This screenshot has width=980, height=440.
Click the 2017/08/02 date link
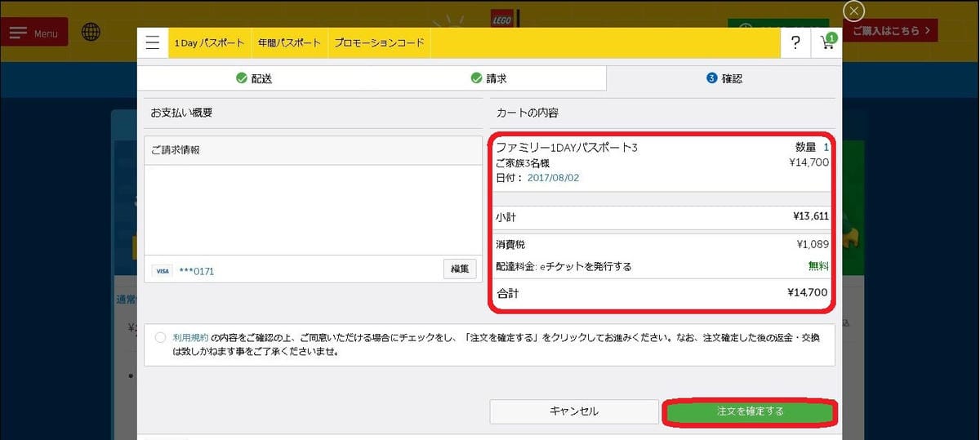point(553,177)
